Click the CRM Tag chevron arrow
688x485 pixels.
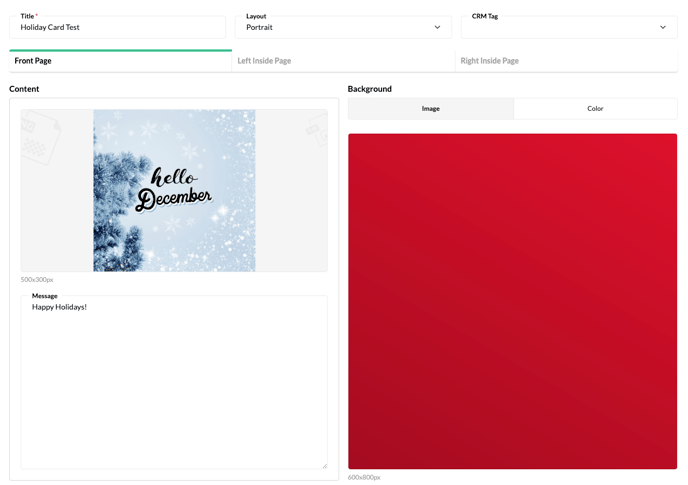click(x=663, y=27)
